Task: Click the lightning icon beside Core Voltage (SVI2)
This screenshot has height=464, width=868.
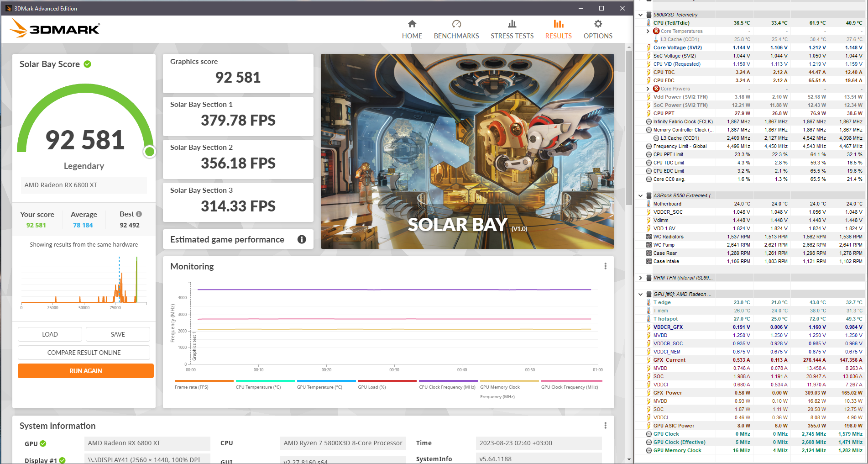Action: click(648, 47)
